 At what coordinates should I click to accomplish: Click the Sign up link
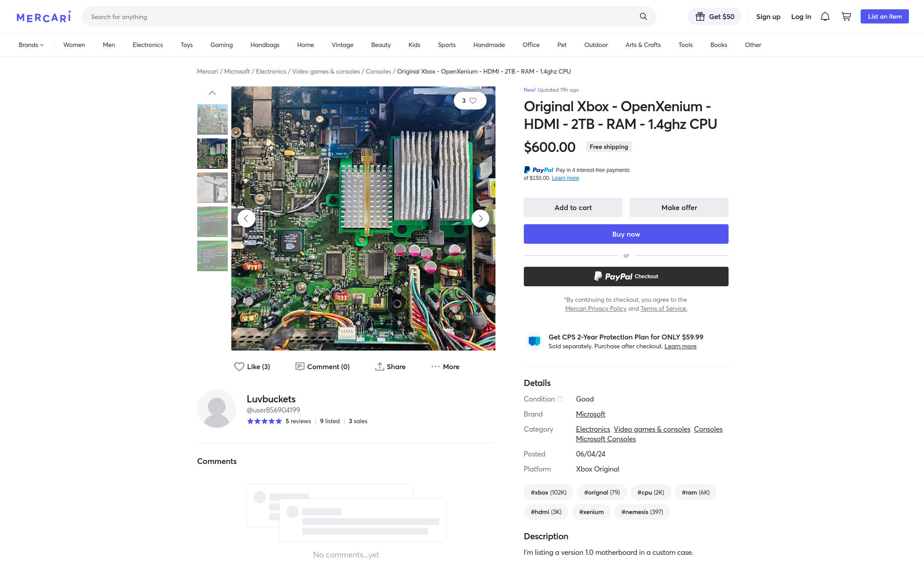[768, 16]
